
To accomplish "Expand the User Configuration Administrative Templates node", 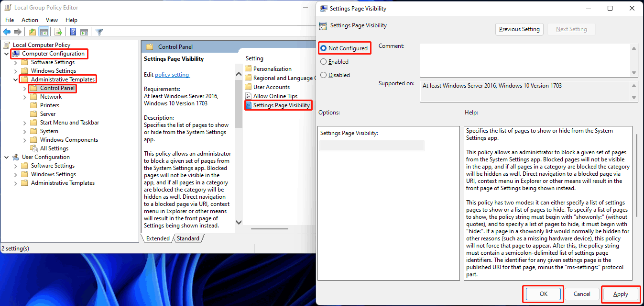I will [15, 182].
